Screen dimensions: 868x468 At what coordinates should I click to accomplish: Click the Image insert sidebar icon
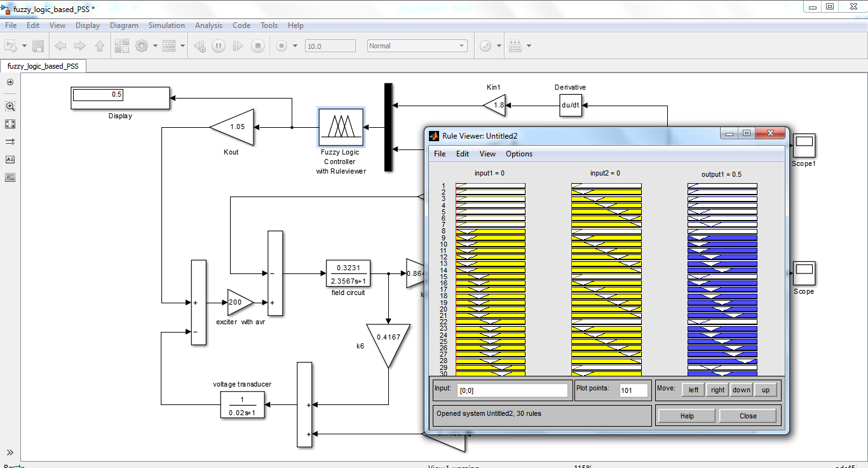click(x=10, y=177)
